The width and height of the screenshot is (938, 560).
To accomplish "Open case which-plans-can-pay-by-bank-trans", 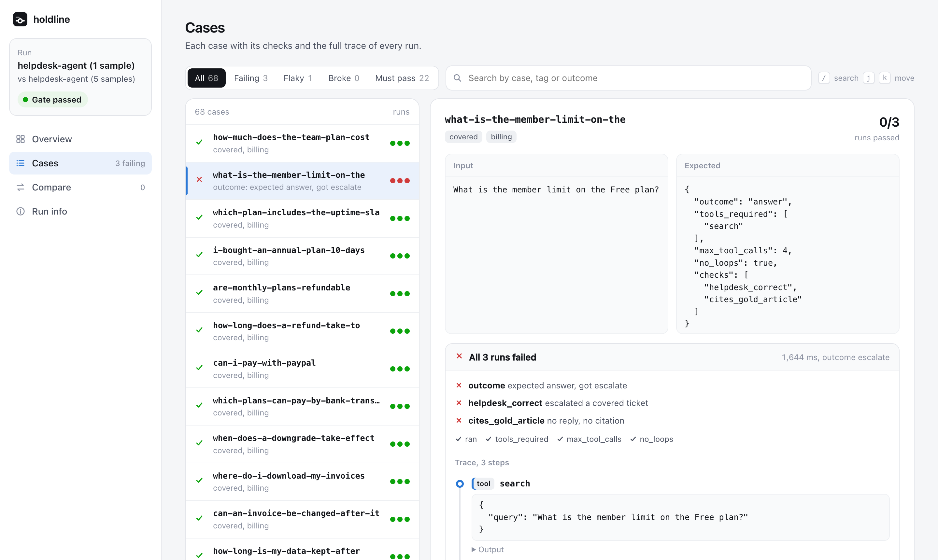I will [x=302, y=406].
